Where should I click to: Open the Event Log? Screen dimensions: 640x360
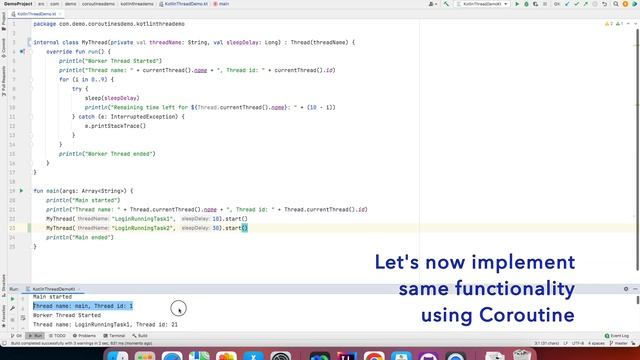click(617, 336)
